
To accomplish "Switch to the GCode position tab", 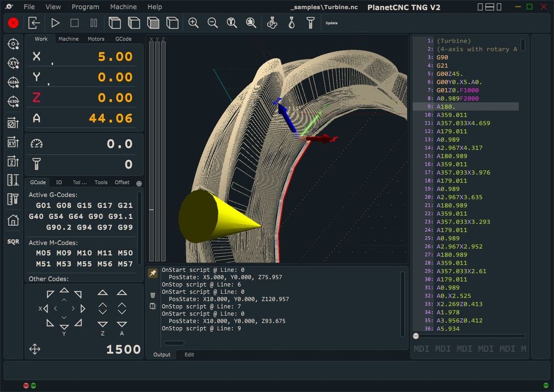I will point(123,39).
